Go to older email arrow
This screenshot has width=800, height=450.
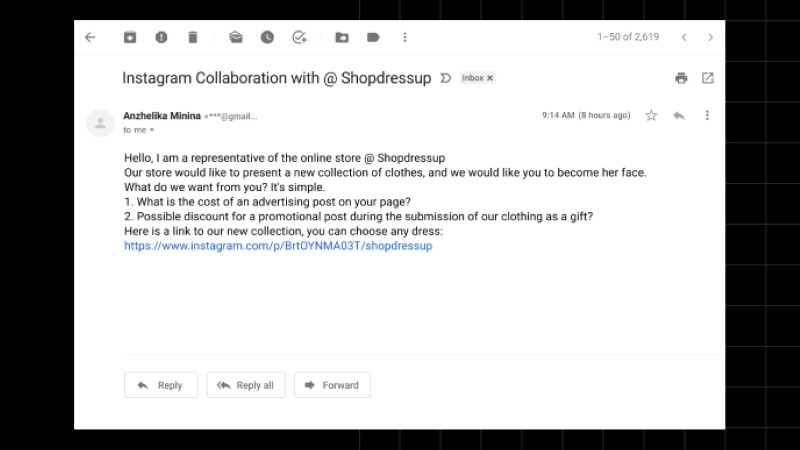tap(710, 37)
